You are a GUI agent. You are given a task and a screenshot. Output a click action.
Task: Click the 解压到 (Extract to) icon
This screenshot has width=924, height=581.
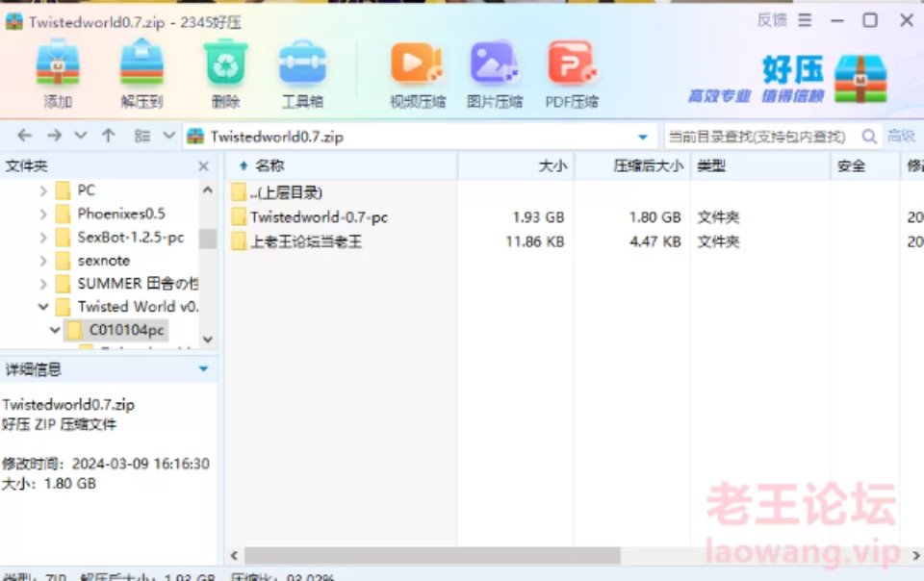[141, 73]
